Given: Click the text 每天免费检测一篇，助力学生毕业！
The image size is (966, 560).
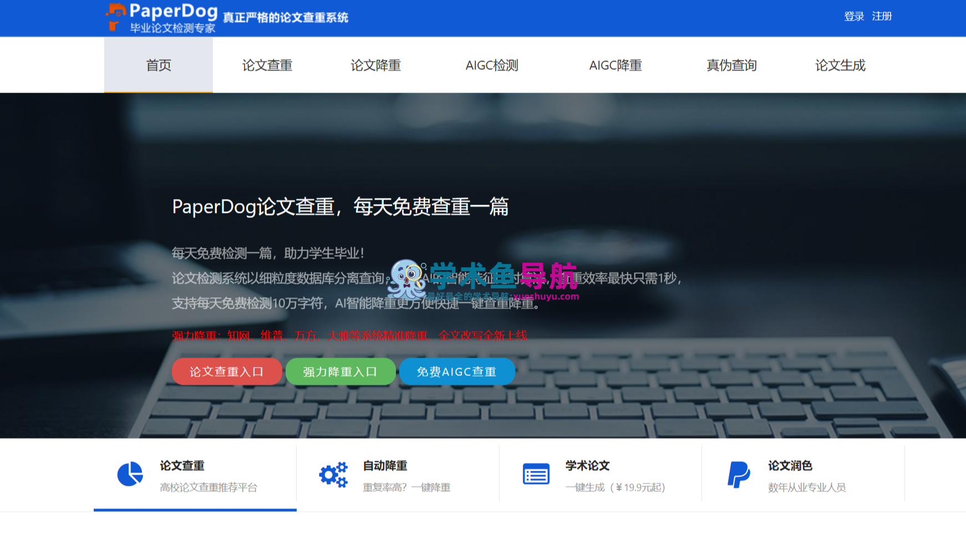Looking at the screenshot, I should [268, 253].
